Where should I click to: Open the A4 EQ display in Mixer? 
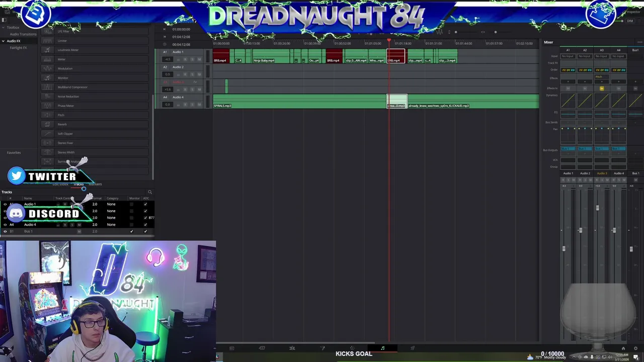(619, 114)
